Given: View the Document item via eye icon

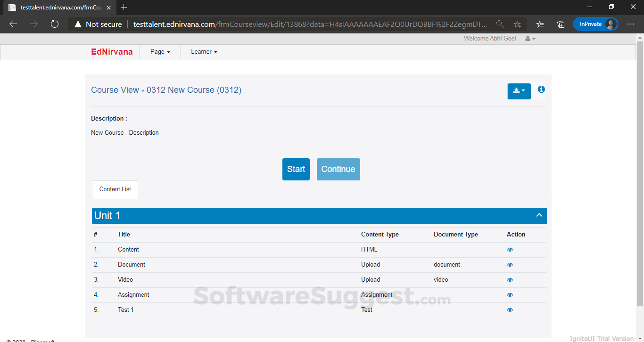Looking at the screenshot, I should 510,265.
